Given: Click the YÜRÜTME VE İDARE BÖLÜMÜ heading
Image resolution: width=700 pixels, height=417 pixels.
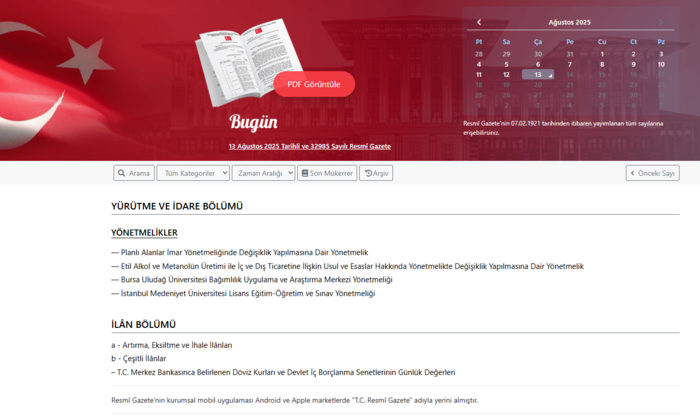Looking at the screenshot, I should [177, 206].
